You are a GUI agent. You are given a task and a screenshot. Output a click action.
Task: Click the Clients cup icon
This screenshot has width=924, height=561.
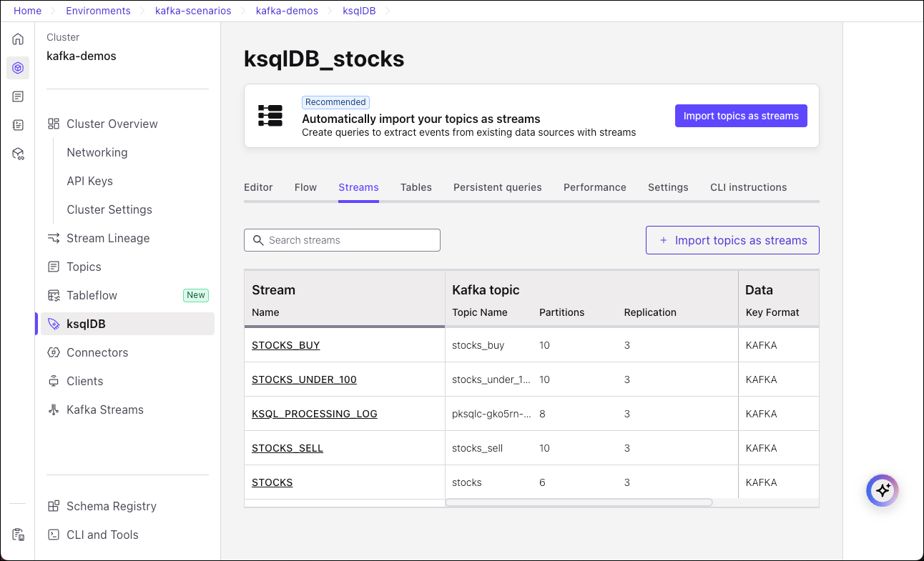point(54,381)
